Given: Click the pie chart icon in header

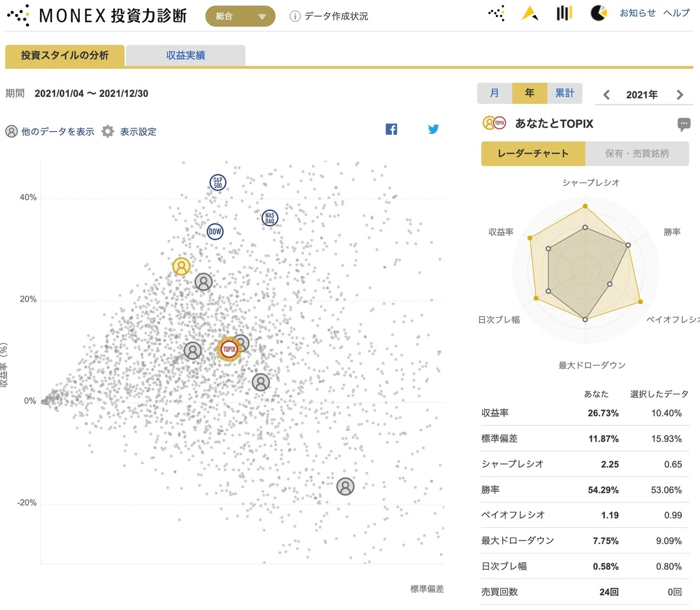Looking at the screenshot, I should [598, 13].
